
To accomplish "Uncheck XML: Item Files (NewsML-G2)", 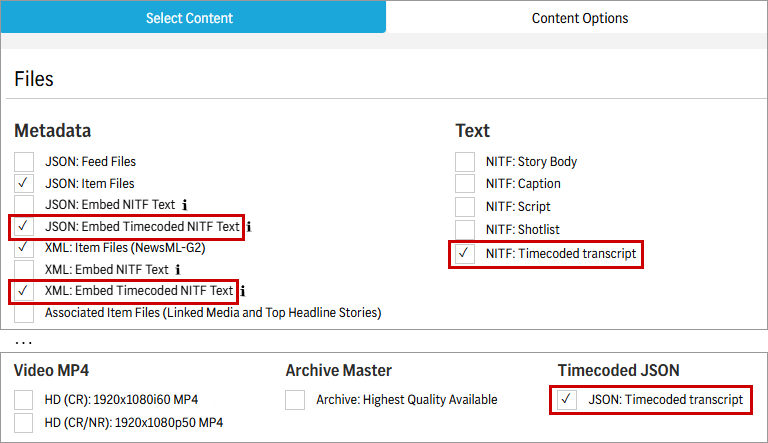I will (x=24, y=248).
